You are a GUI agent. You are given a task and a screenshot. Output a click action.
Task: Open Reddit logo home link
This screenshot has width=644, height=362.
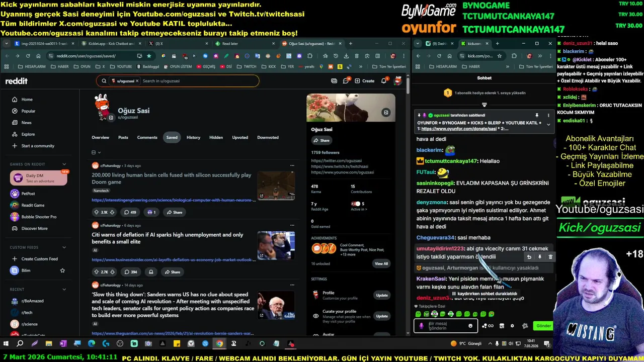[17, 81]
